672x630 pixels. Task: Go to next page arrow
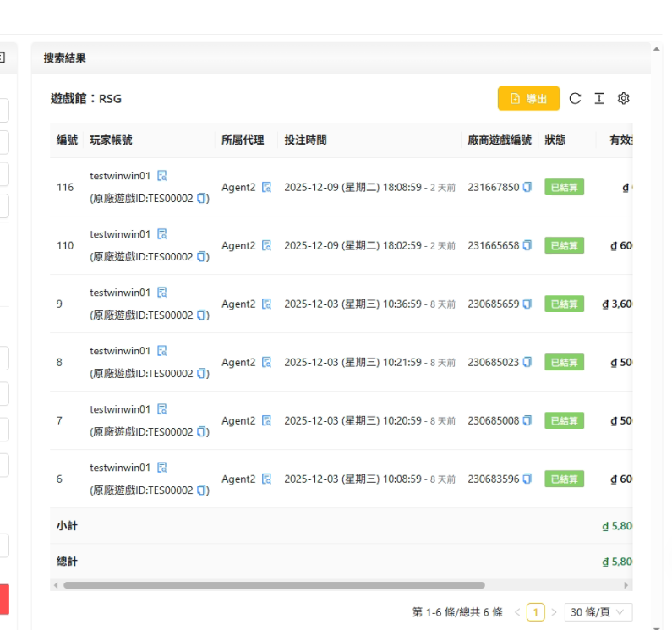pyautogui.click(x=555, y=612)
